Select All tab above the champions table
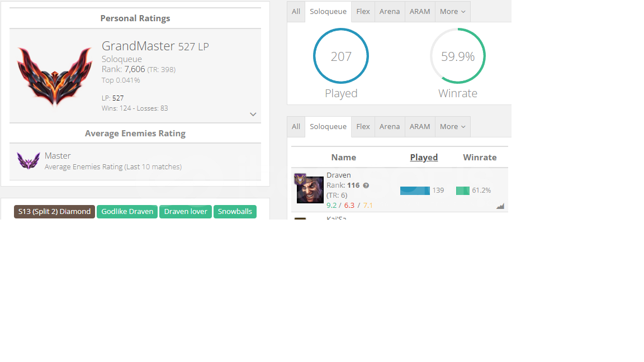 coord(296,126)
